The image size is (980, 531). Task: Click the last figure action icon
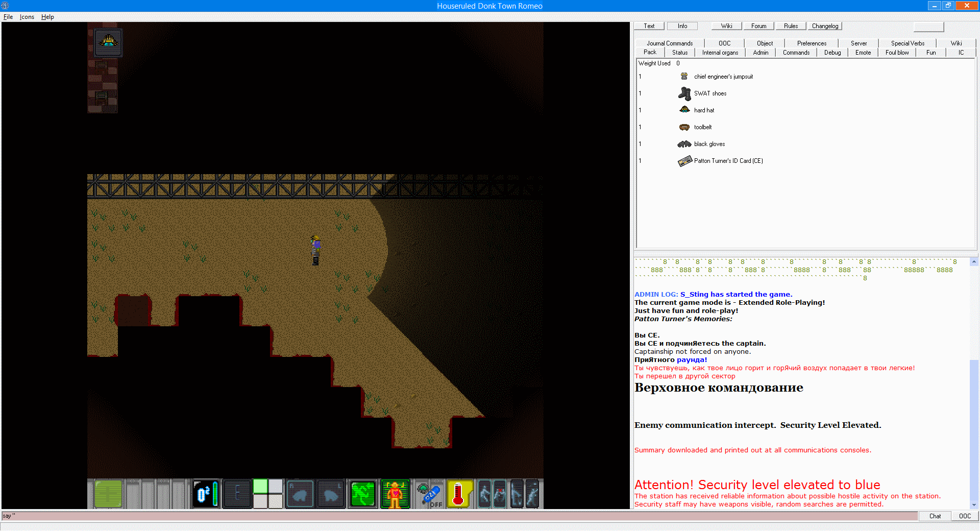(532, 494)
